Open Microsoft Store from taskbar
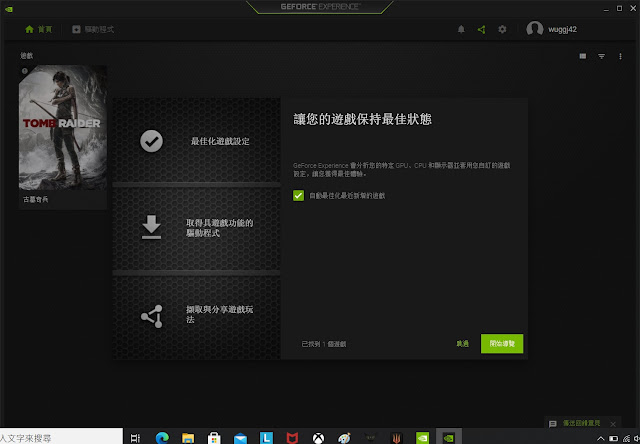The height and width of the screenshot is (444, 640). pos(214,438)
